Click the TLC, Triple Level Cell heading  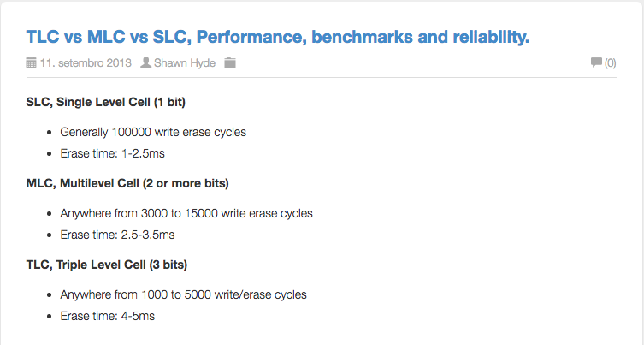[107, 265]
